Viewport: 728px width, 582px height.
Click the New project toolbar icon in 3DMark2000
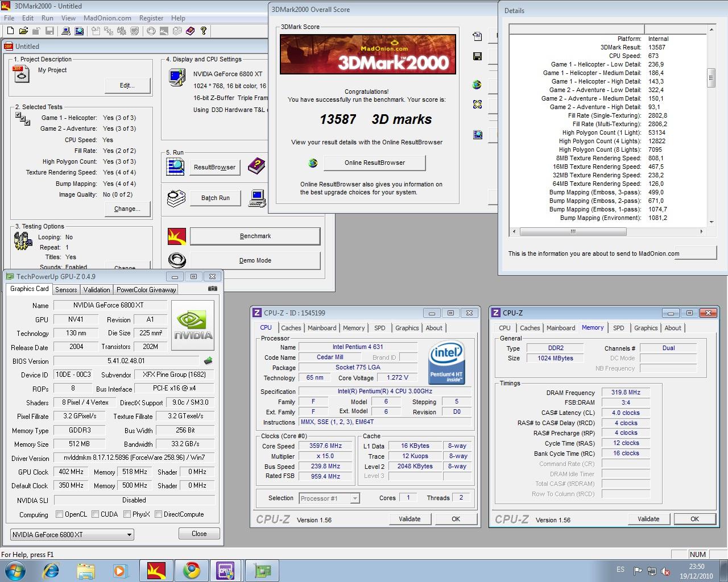pyautogui.click(x=10, y=31)
